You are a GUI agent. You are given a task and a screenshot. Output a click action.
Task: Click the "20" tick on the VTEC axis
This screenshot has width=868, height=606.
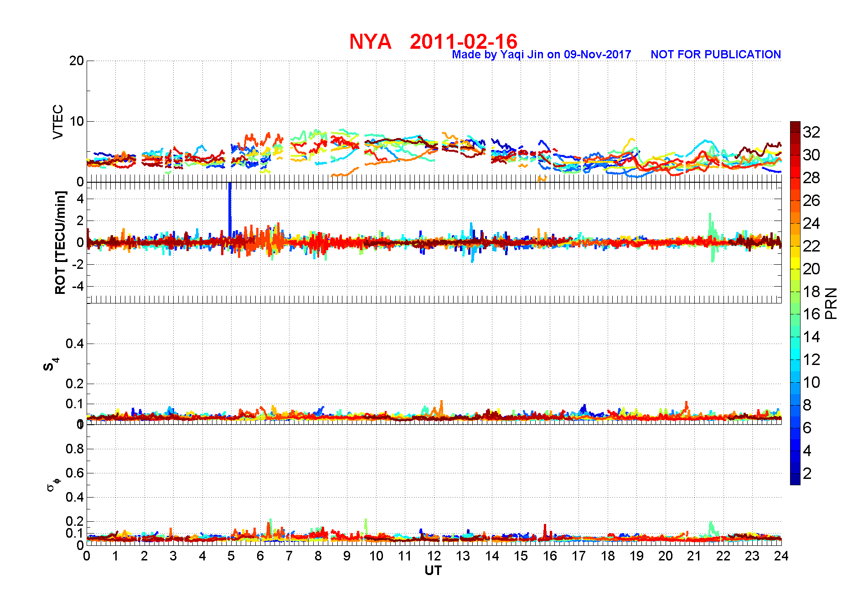(77, 61)
